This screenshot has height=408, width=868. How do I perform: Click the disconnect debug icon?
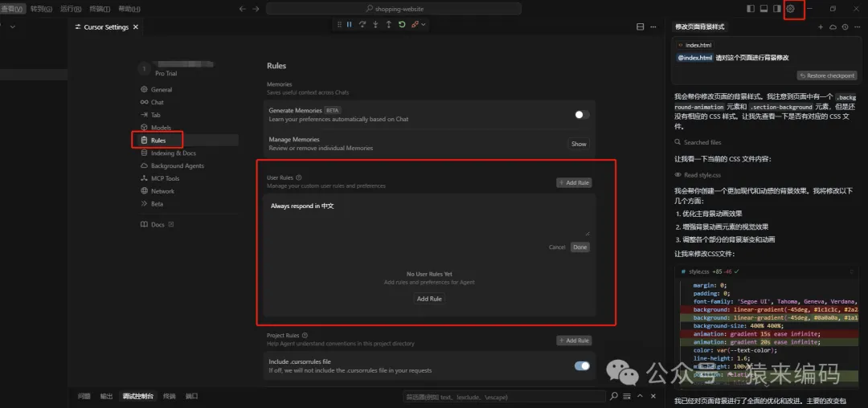[415, 24]
